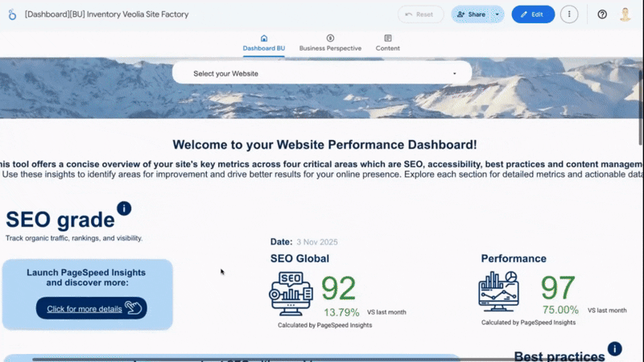Click the home icon on Dashboard BU tab
644x362 pixels.
click(x=264, y=38)
